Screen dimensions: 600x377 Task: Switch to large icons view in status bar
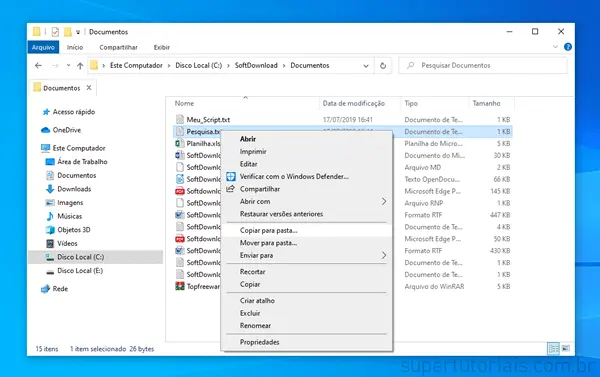[566, 348]
